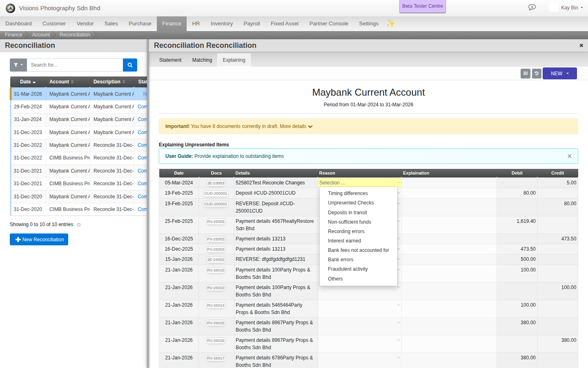Open document RV-25005 badge
588x368 pixels.
pos(216,222)
